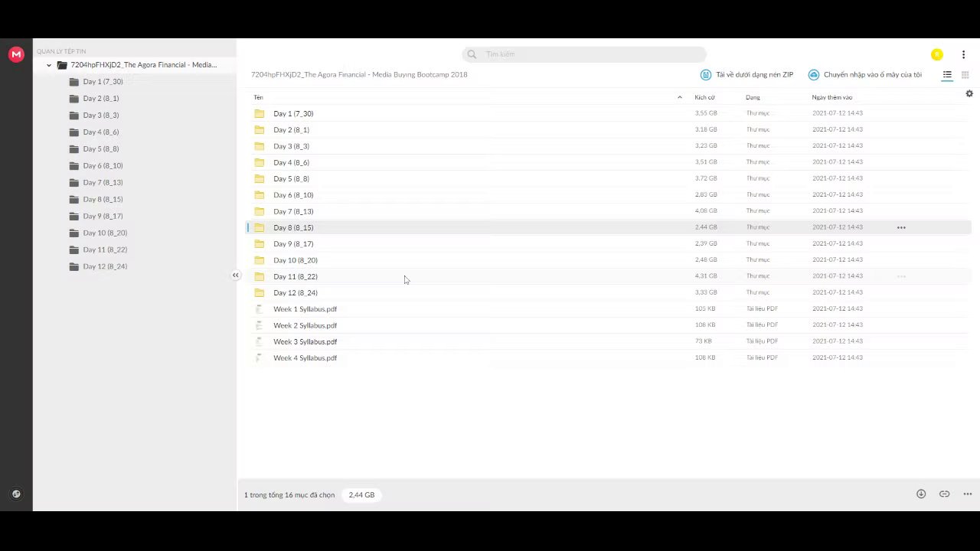Sort by the Ngày thêm vào column

(x=832, y=97)
